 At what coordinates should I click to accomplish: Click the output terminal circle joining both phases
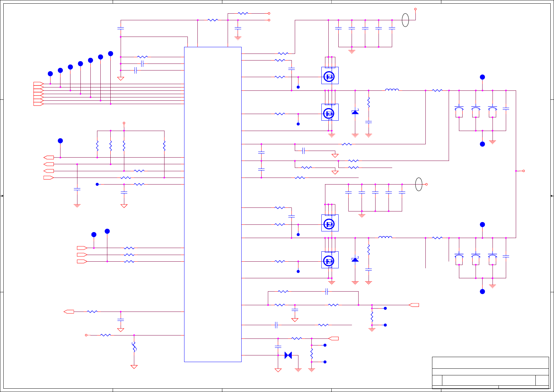click(x=523, y=171)
